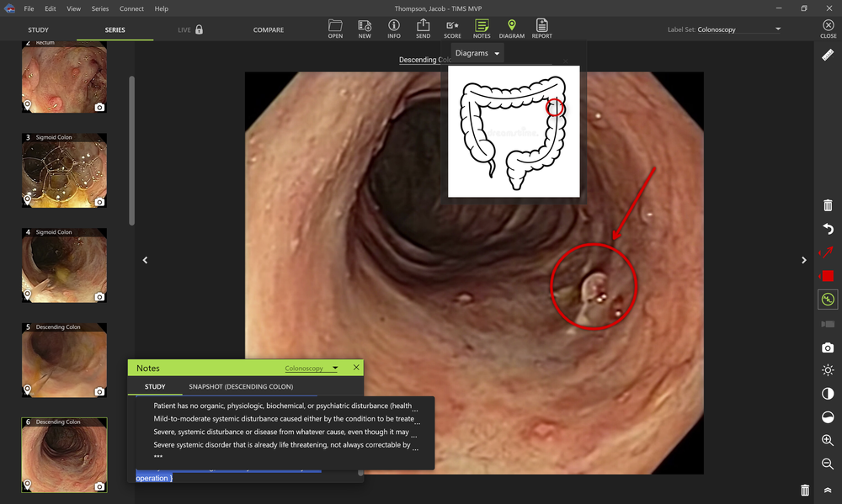Open the Edit menu
842x504 pixels.
pos(50,8)
